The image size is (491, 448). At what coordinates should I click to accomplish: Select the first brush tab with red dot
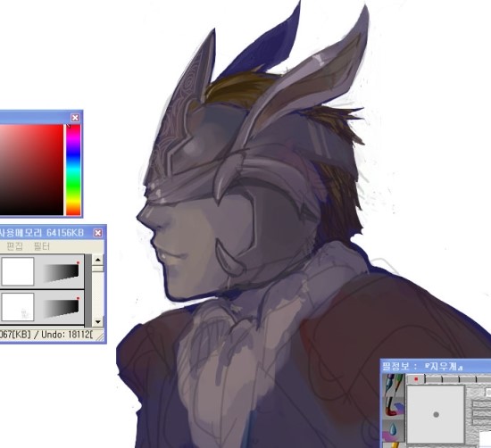pos(415,379)
